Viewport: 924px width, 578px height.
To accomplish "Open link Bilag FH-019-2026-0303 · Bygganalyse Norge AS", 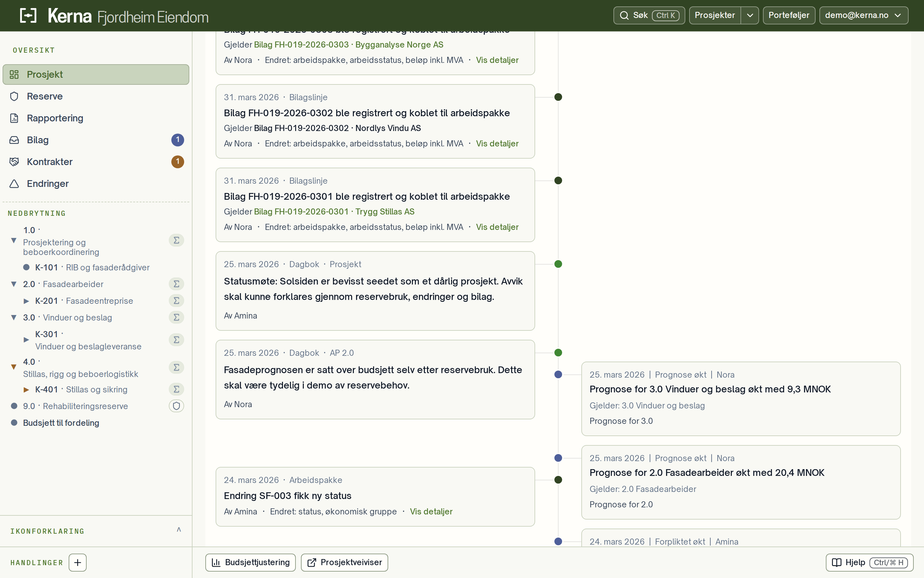I will 349,45.
